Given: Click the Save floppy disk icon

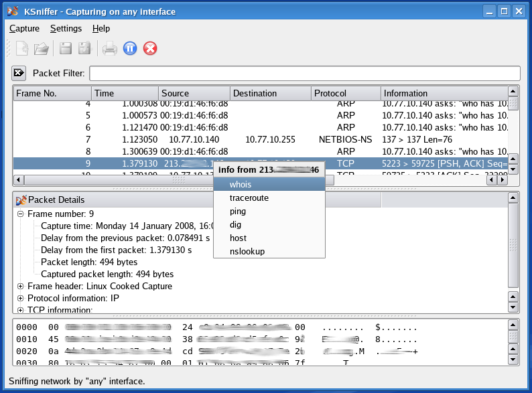Looking at the screenshot, I should point(66,48).
